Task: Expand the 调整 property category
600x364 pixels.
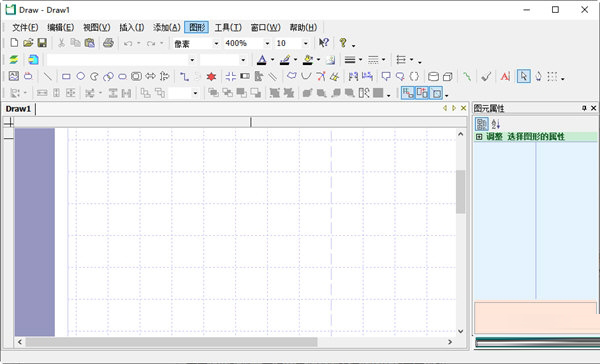Action: [x=479, y=137]
